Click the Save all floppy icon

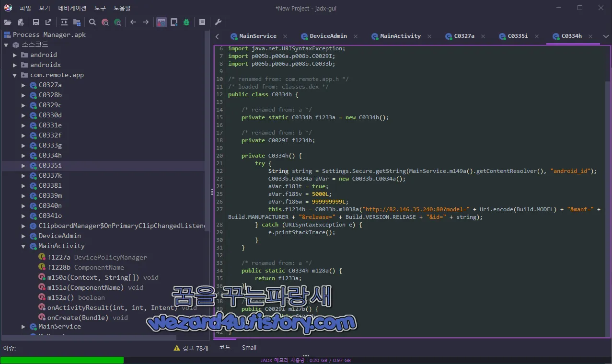(x=36, y=22)
